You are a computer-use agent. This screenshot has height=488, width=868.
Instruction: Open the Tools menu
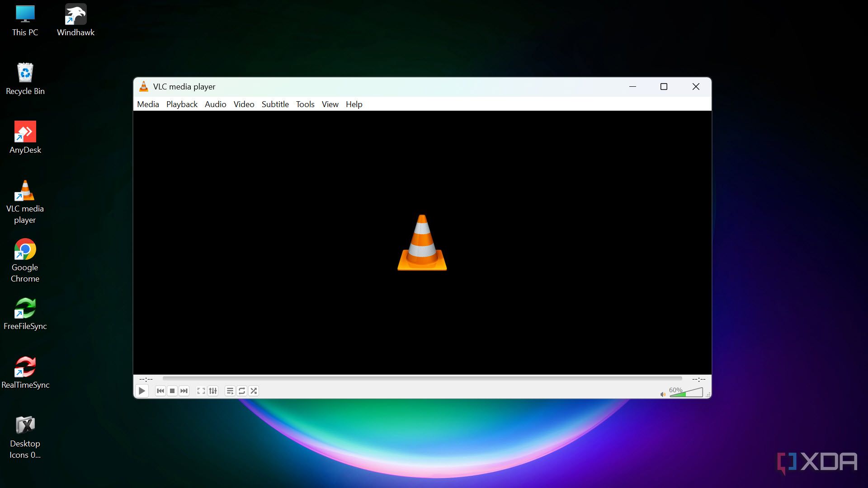(x=305, y=104)
